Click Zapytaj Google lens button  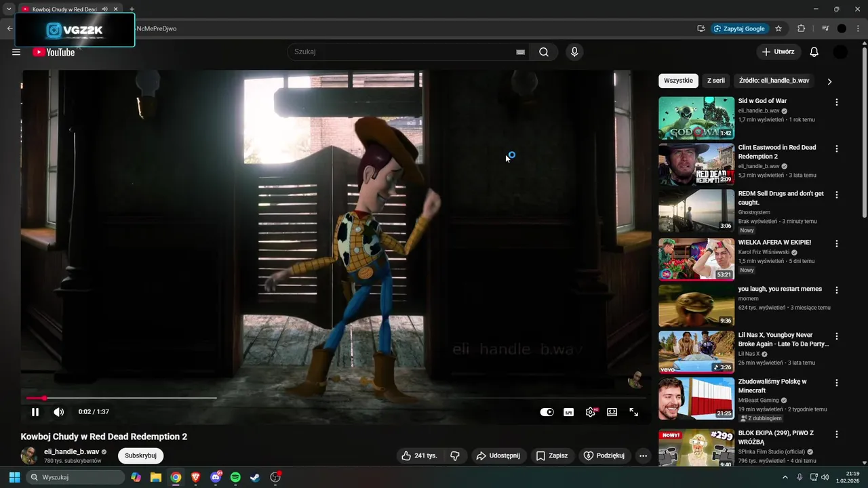(740, 28)
